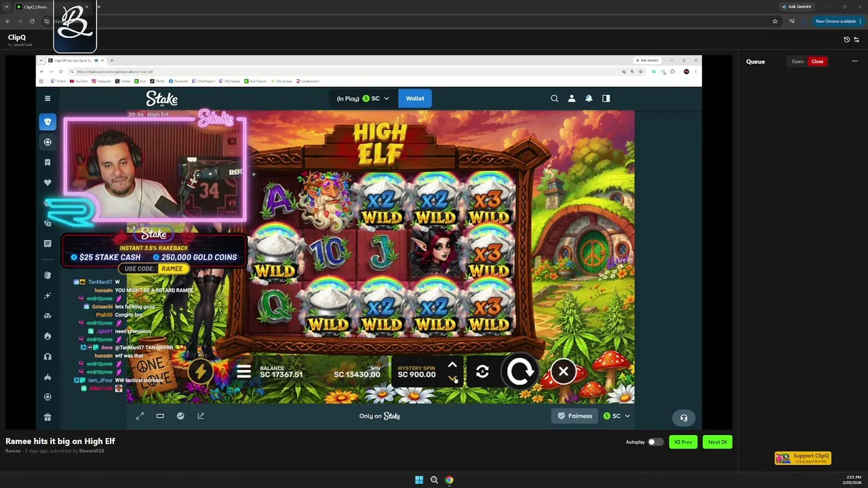The width and height of the screenshot is (868, 488).
Task: Go back in Chrome browser
Action: pos(7,21)
